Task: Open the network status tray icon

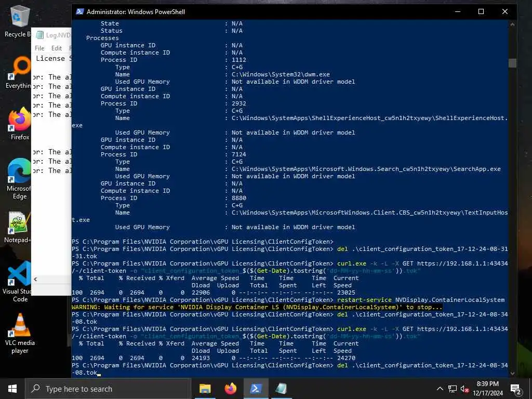Action: point(453,389)
